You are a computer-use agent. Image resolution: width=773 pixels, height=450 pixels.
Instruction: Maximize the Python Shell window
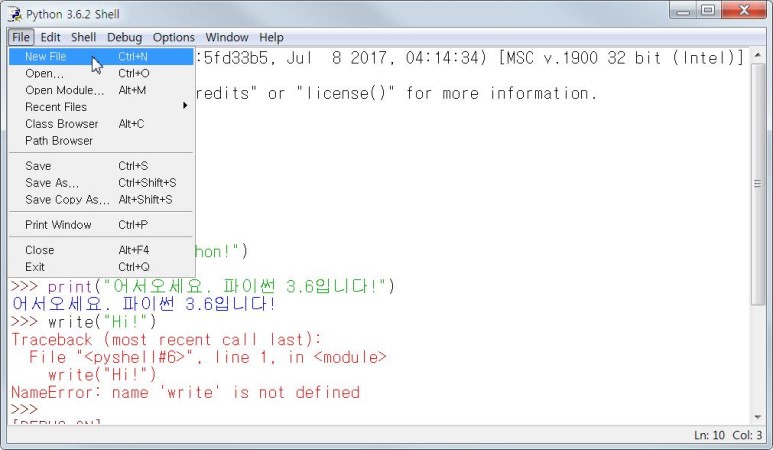pos(708,10)
